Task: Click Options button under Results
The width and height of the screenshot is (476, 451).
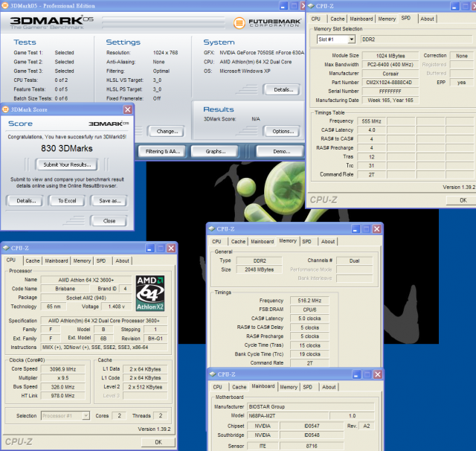Action: coord(283,131)
